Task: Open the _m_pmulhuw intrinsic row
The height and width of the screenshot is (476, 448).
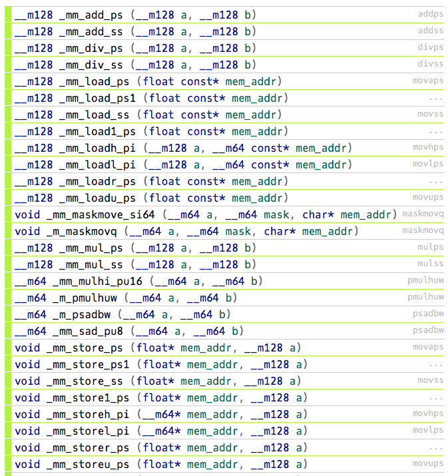Action: click(x=224, y=298)
